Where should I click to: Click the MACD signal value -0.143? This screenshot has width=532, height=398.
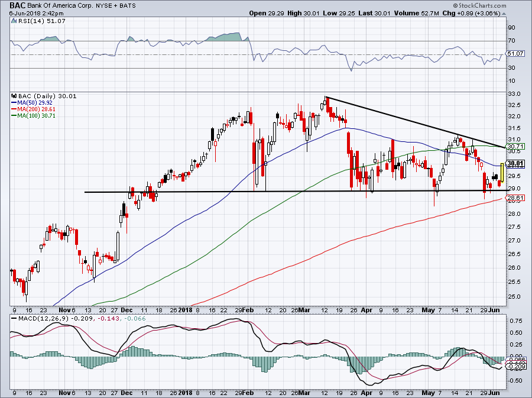point(109,319)
